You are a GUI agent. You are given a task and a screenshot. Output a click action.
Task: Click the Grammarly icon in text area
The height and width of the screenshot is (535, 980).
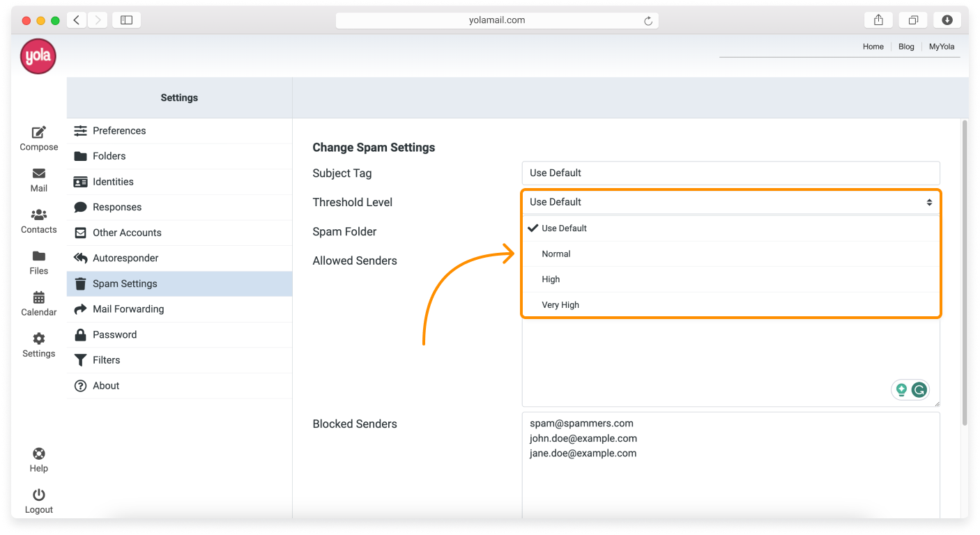[919, 390]
